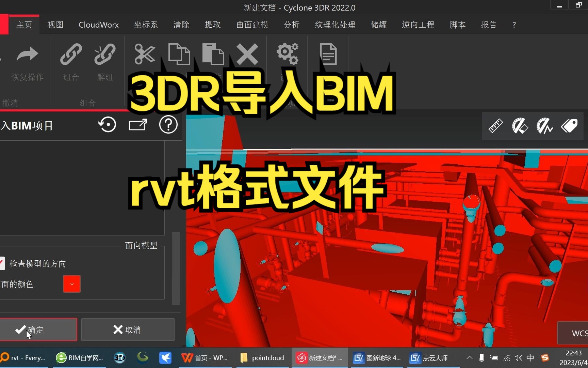Click the X delete icon in ribbon
This screenshot has width=588, height=368.
(x=247, y=54)
